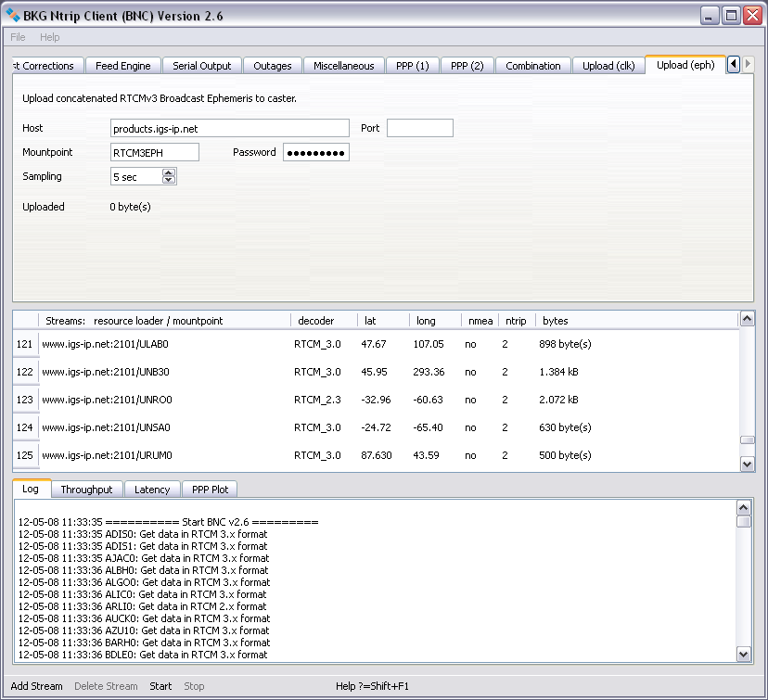Focus the Host input field
Image resolution: width=768 pixels, height=700 pixels.
(229, 128)
